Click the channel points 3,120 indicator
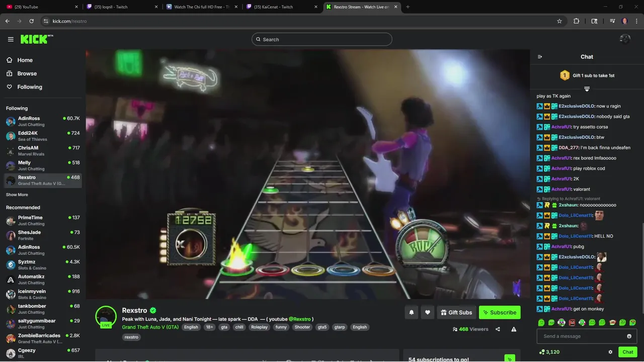This screenshot has height=362, width=644. coord(549,352)
